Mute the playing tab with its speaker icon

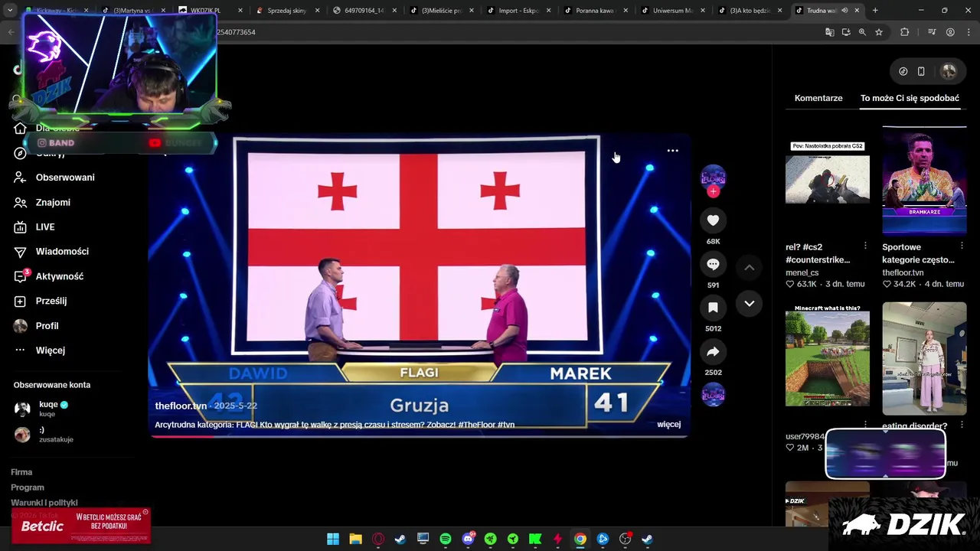[844, 11]
